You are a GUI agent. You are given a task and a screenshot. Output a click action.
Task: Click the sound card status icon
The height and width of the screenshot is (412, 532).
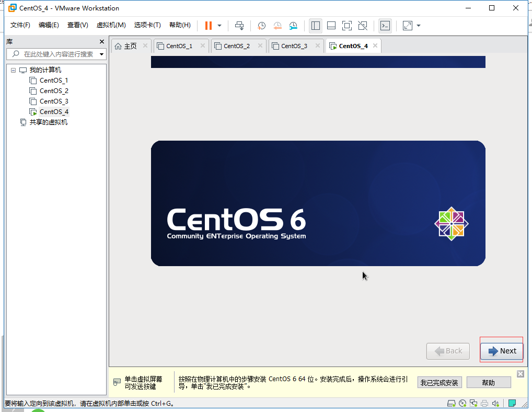pos(495,404)
